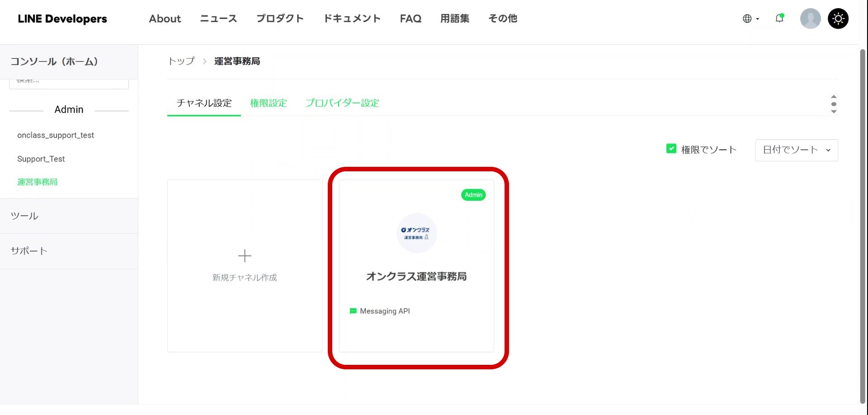Toggle the light/dark theme sun icon
This screenshot has width=868, height=415.
(838, 19)
